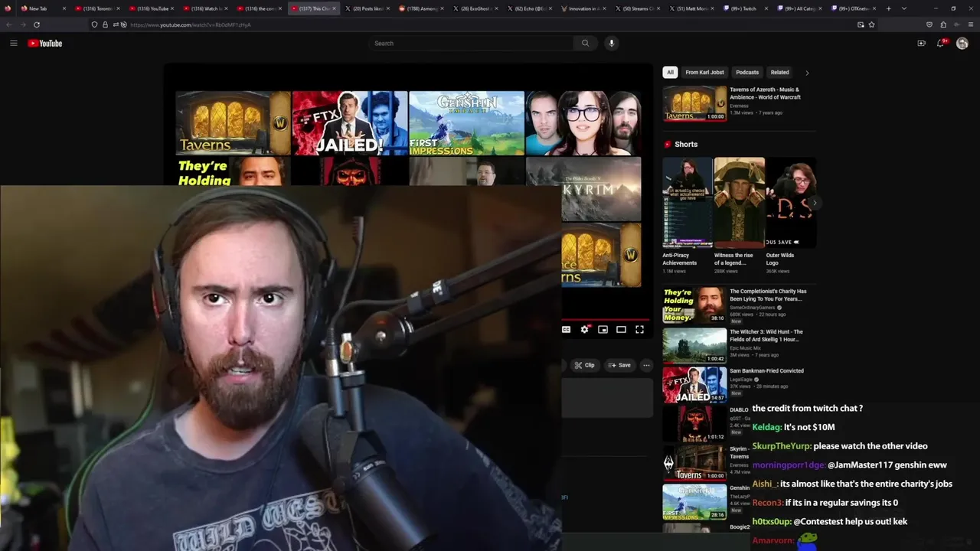Click chat message from 'Keldag'

(793, 427)
